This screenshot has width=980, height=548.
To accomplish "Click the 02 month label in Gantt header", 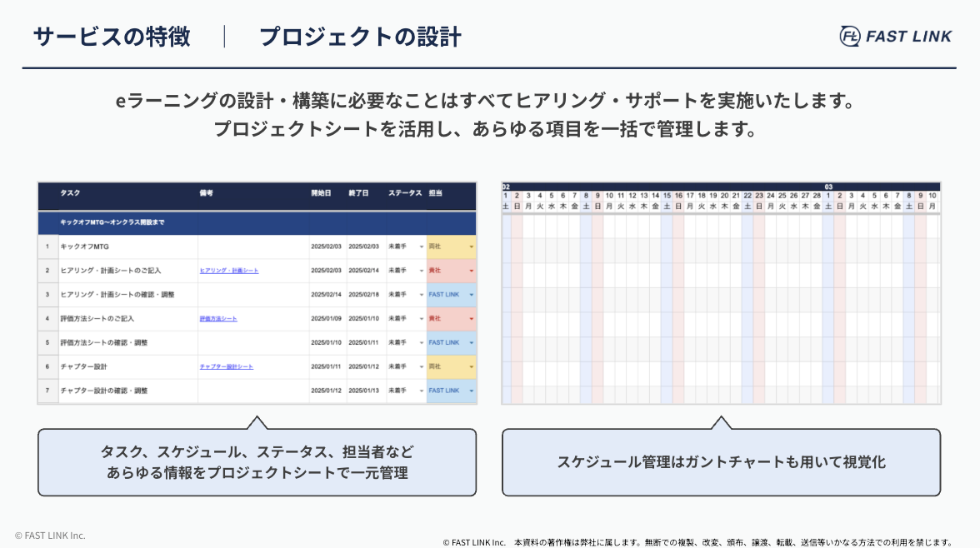I will coord(506,187).
